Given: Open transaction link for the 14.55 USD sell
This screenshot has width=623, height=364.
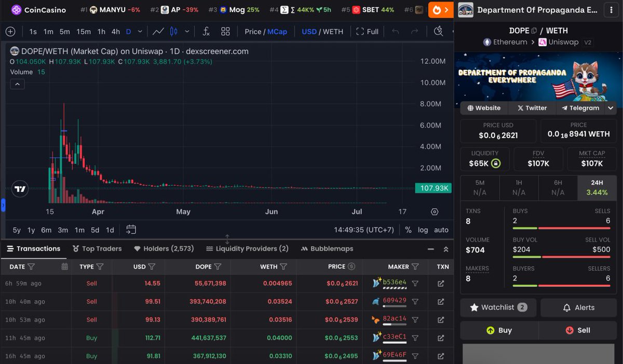Looking at the screenshot, I should point(441,284).
